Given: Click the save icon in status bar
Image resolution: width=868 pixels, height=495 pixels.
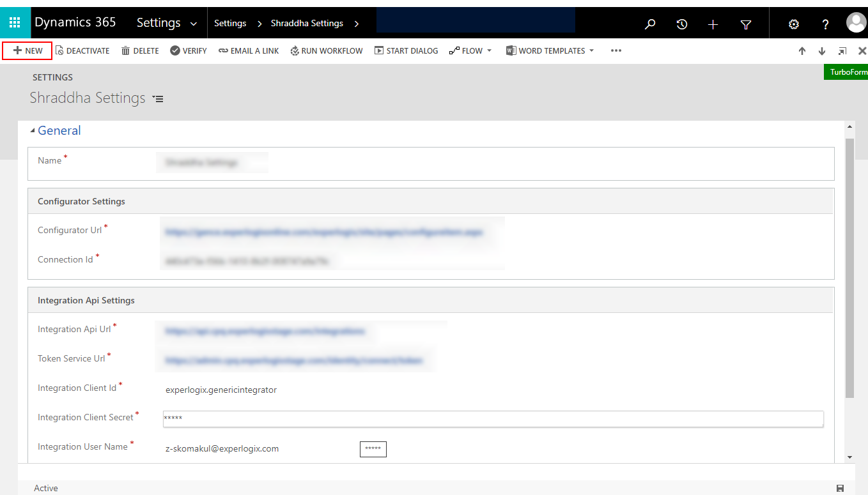Looking at the screenshot, I should pyautogui.click(x=840, y=489).
